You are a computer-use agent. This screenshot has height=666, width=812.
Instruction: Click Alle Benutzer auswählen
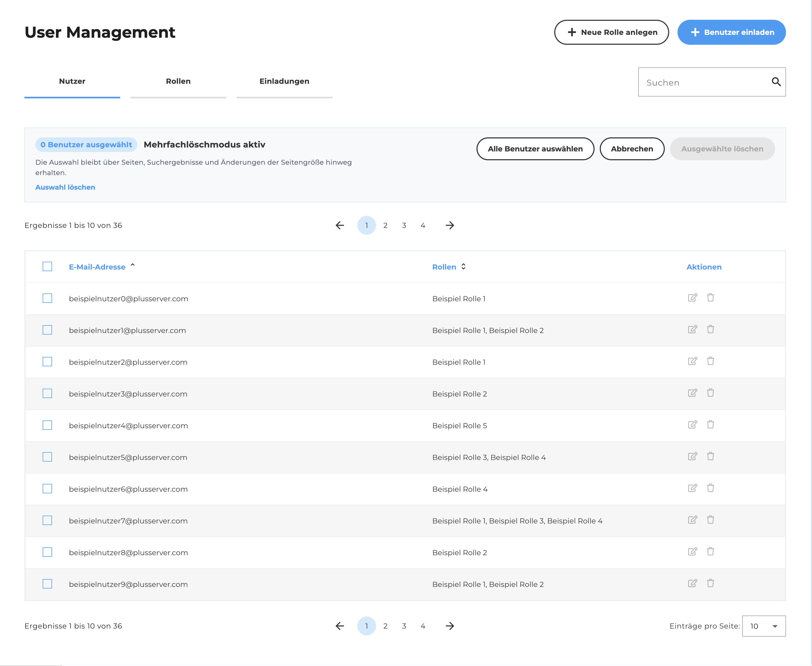(535, 149)
